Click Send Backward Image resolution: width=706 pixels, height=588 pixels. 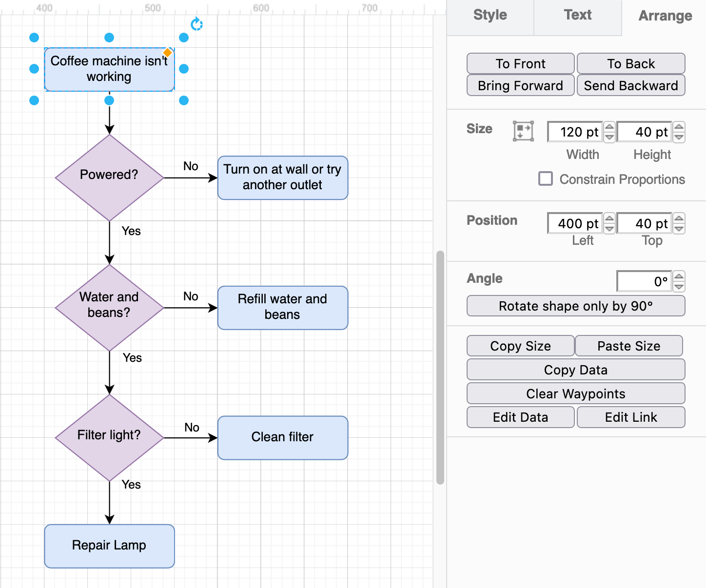pyautogui.click(x=631, y=85)
